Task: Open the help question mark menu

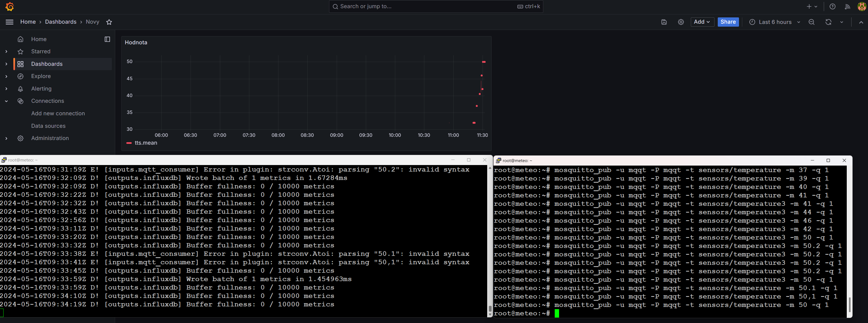Action: tap(832, 7)
